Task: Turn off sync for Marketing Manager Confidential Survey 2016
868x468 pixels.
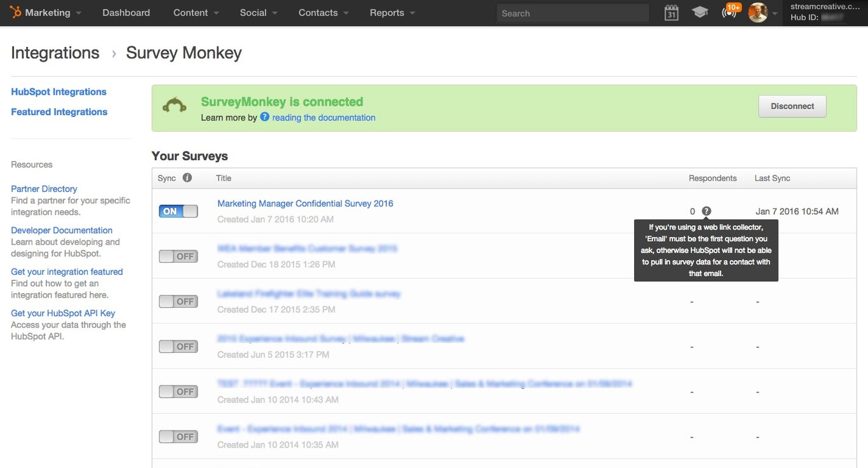Action: [x=178, y=210]
